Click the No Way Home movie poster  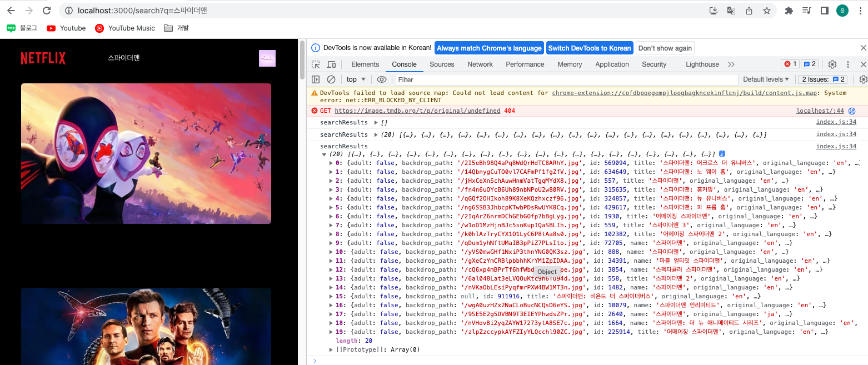pos(146,326)
